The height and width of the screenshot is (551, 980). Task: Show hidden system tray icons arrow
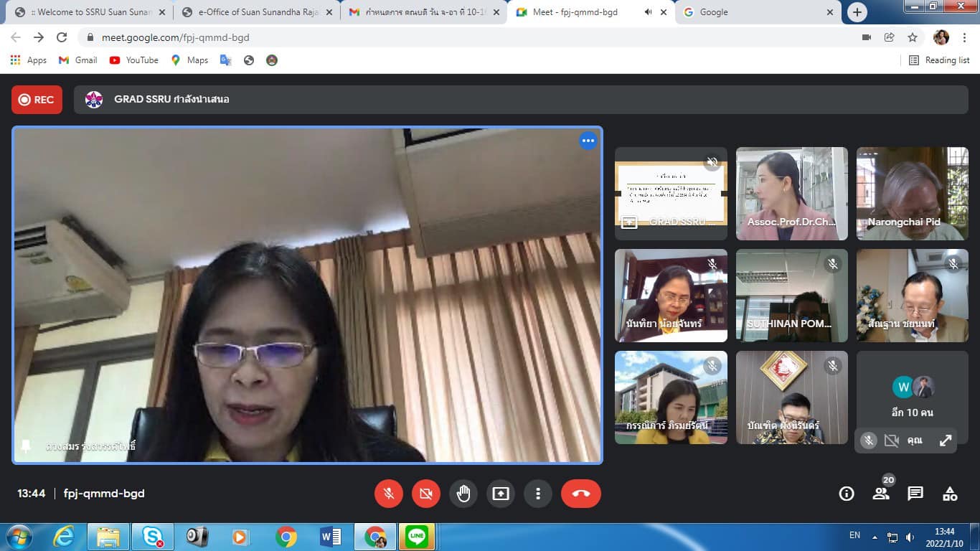click(875, 537)
